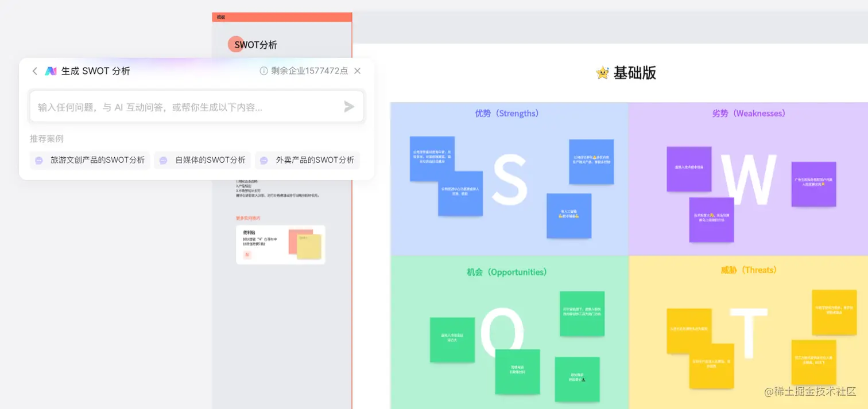Select the yellow sticky note overlapped beneath left of T
The image size is (868, 409).
tap(711, 366)
